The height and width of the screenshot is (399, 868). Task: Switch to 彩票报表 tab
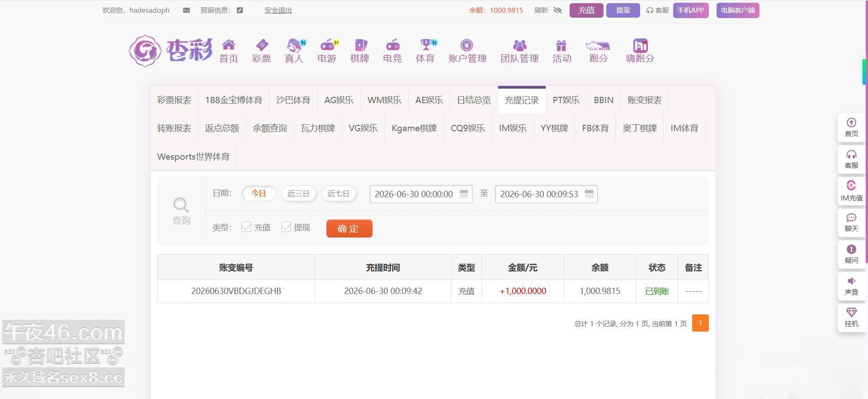tap(174, 100)
